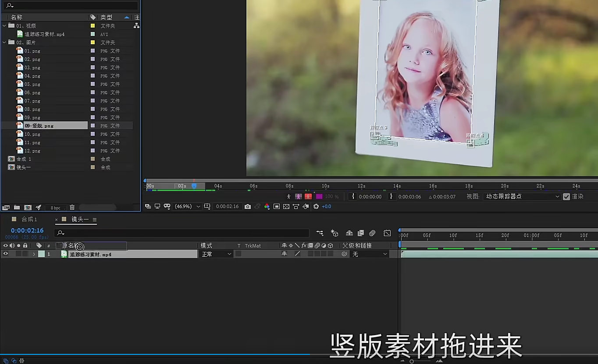The image size is (598, 364).
Task: Open the 视图 动态跟踪器点 dropdown
Action: (x=523, y=197)
